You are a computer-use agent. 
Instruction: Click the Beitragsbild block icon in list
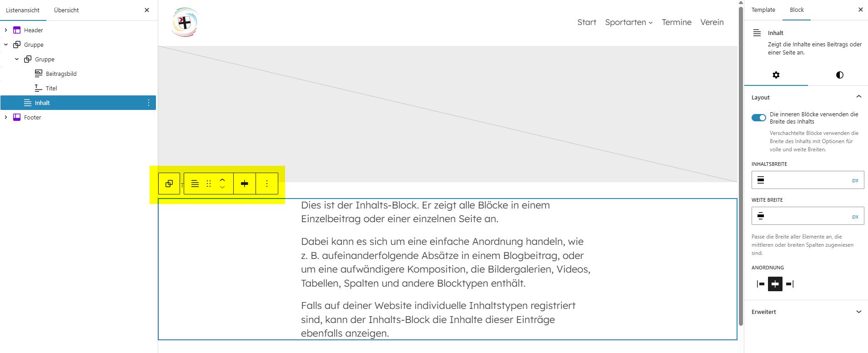pos(39,74)
